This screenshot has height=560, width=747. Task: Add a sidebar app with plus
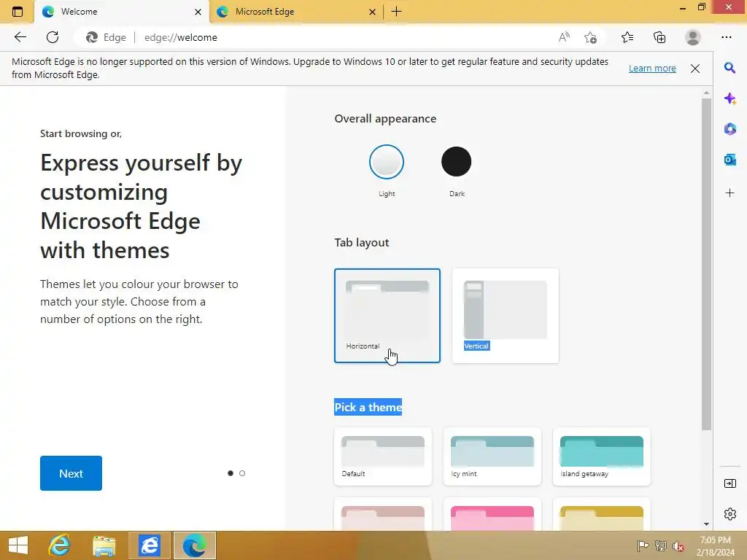(x=729, y=192)
